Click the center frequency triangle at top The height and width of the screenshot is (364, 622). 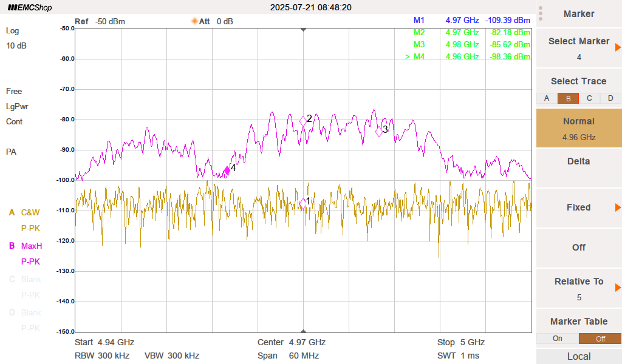pos(304,29)
